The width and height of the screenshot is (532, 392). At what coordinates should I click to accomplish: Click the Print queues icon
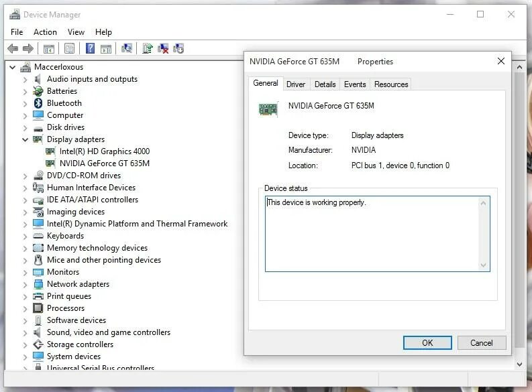pos(38,296)
